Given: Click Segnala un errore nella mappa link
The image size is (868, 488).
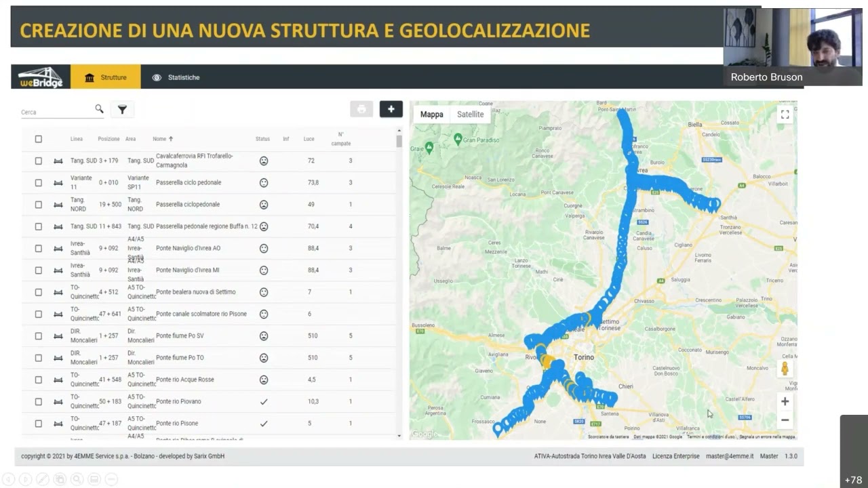Looking at the screenshot, I should [x=767, y=437].
